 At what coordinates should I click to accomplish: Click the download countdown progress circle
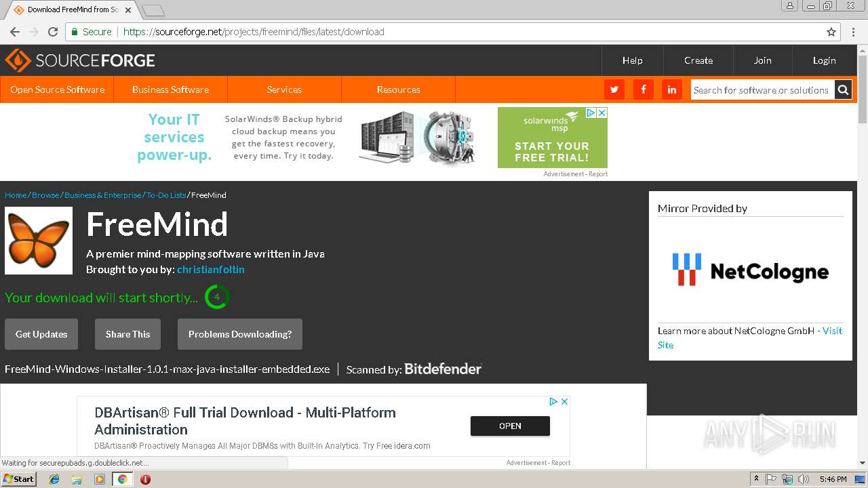point(216,297)
